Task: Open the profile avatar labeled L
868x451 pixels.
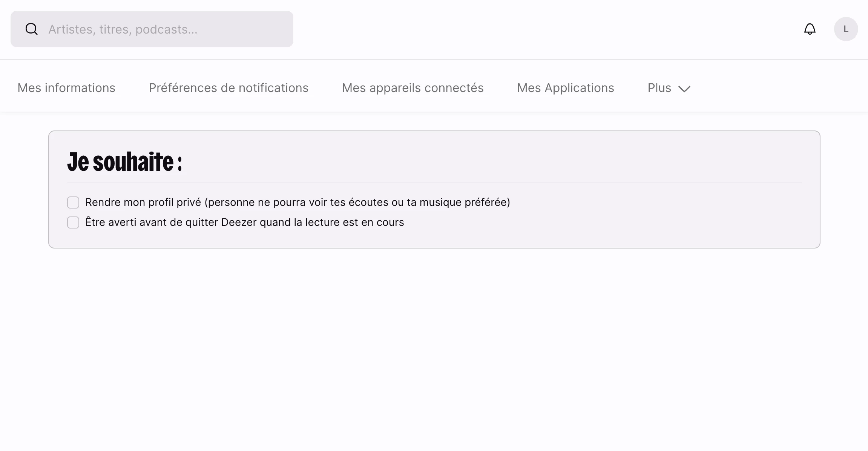Action: (x=846, y=29)
